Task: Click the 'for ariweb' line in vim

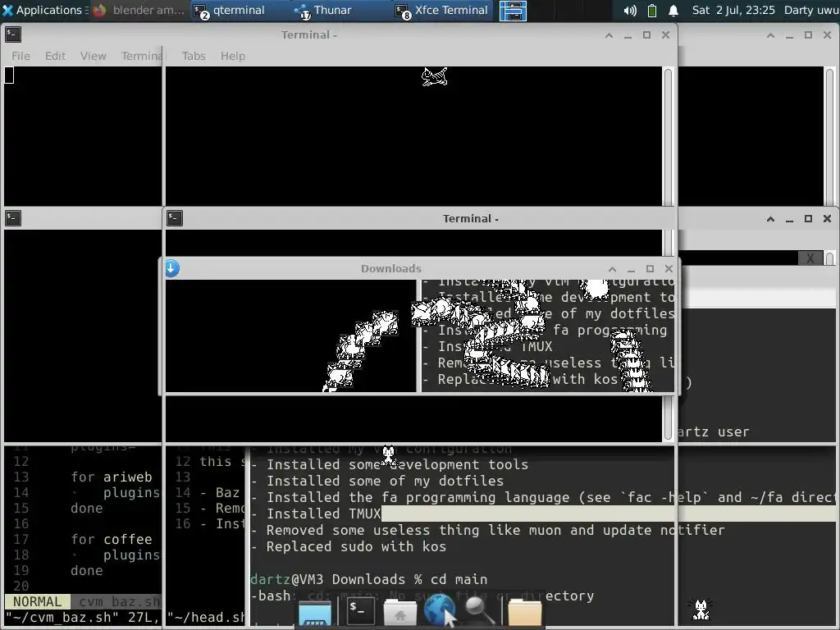Action: [112, 477]
